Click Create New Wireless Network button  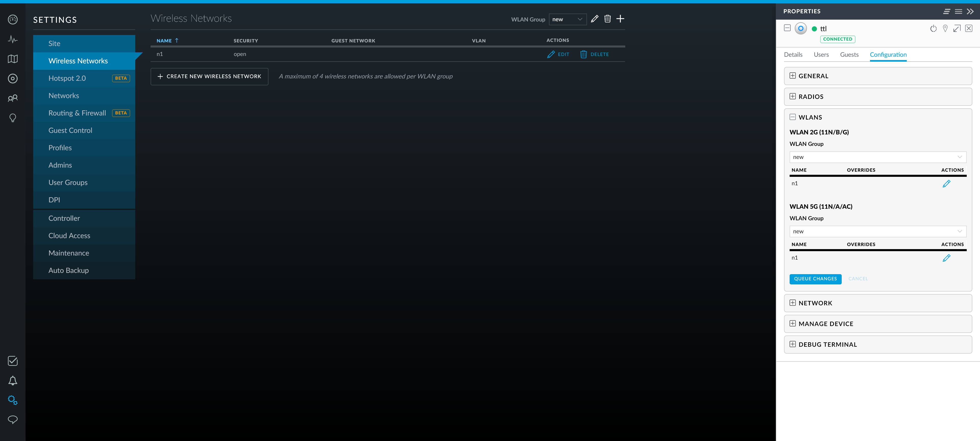209,77
